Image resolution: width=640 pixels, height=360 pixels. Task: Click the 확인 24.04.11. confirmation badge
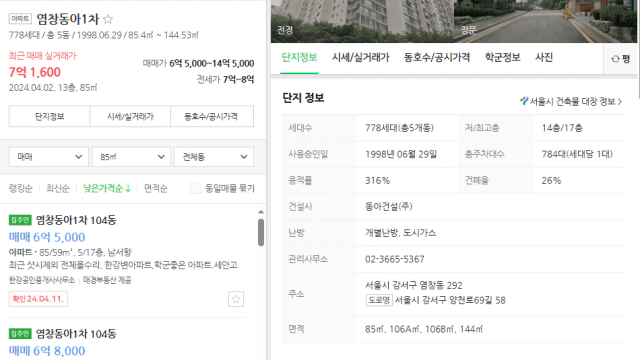(x=38, y=299)
